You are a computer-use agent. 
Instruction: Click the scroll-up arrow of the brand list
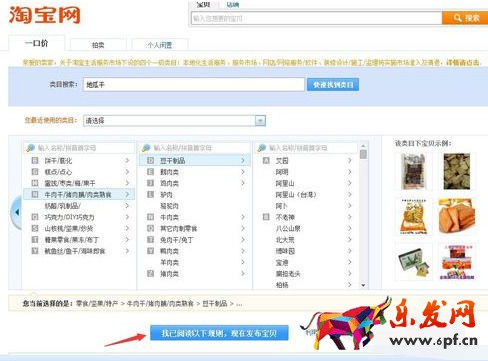click(363, 146)
